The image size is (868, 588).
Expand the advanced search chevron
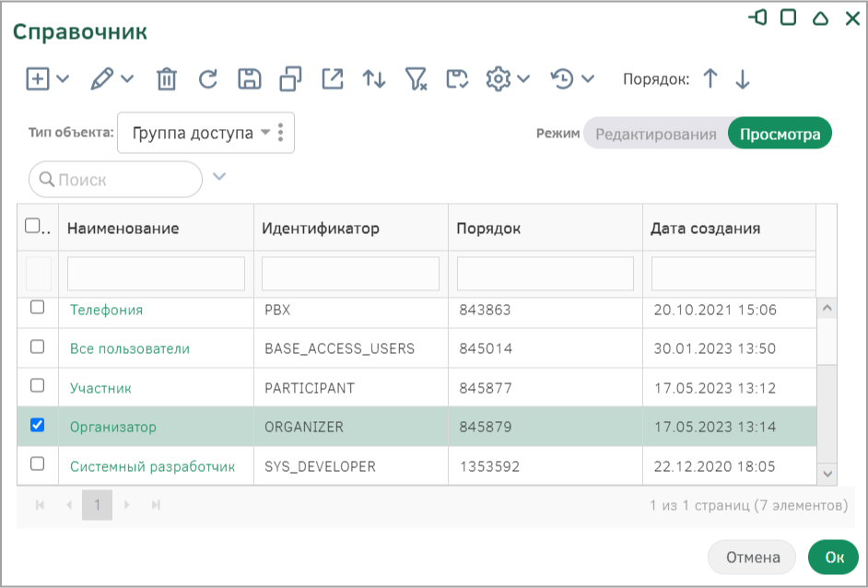[220, 177]
